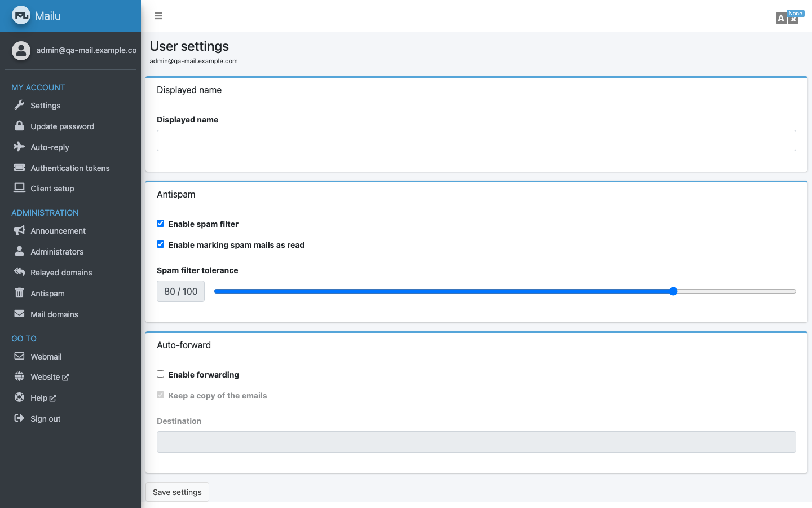Open the Help external link

click(70, 398)
